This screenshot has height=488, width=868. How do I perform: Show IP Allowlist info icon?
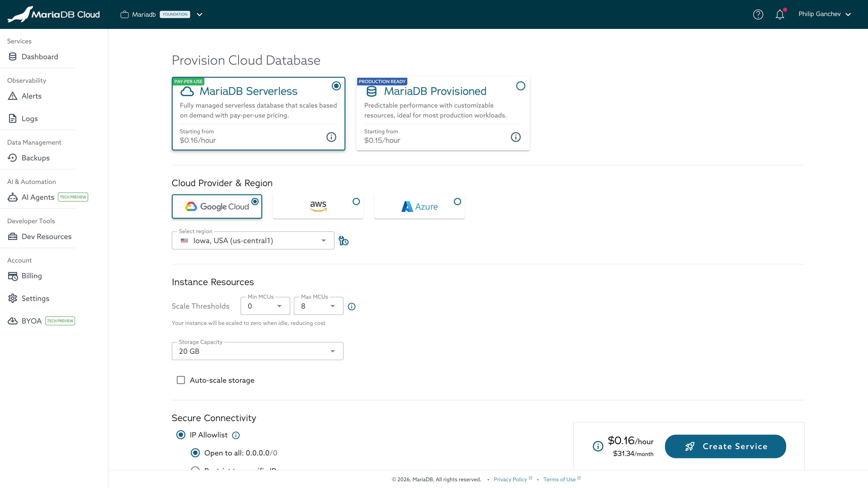click(x=236, y=435)
